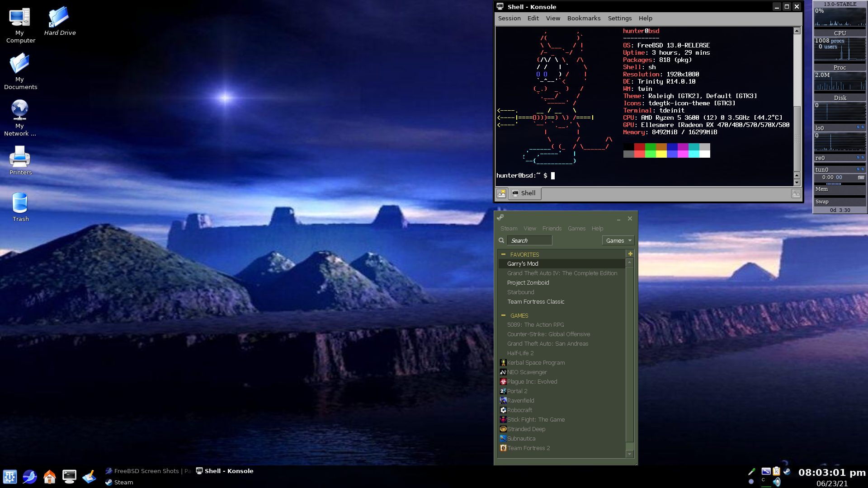
Task: Collapse the FAVORITES category
Action: [x=503, y=254]
